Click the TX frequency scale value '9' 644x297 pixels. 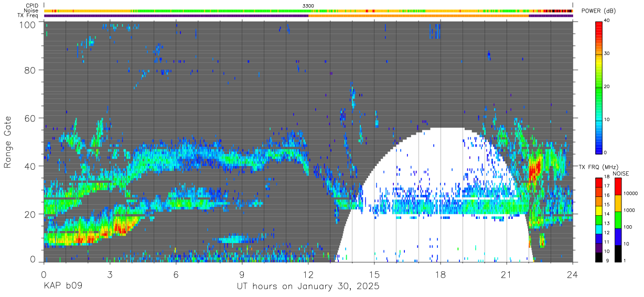tap(607, 261)
